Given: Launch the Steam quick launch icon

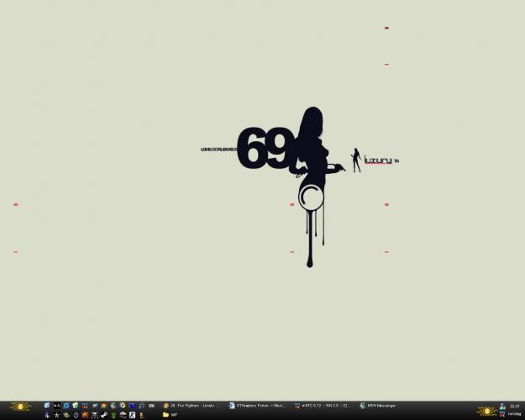Looking at the screenshot, I should (x=104, y=415).
